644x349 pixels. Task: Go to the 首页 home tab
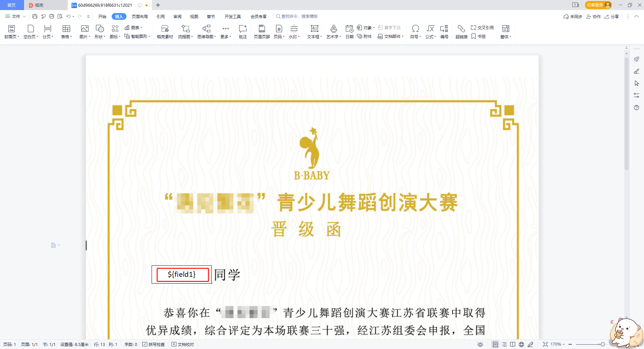12,5
